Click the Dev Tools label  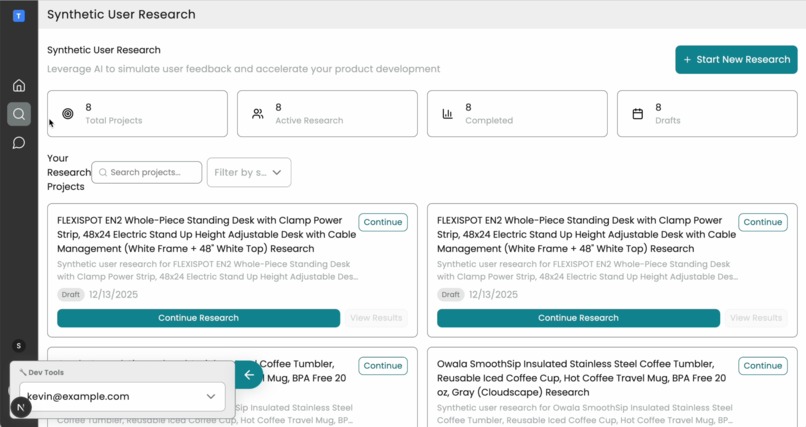point(46,373)
